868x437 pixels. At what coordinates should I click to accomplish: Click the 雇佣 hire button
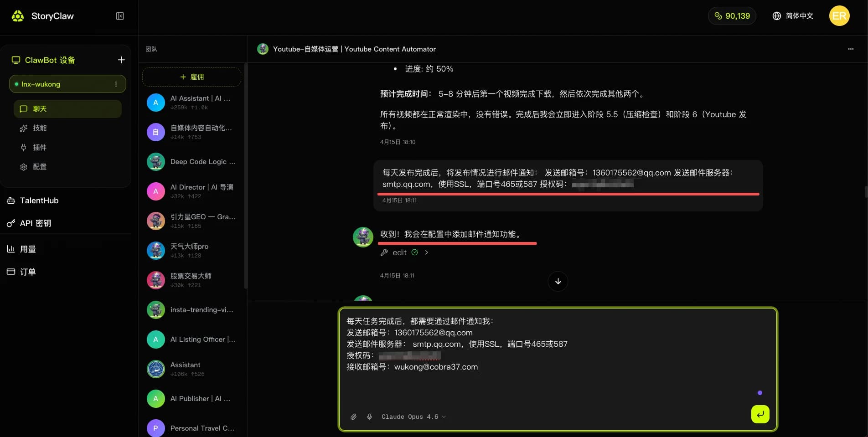click(191, 77)
